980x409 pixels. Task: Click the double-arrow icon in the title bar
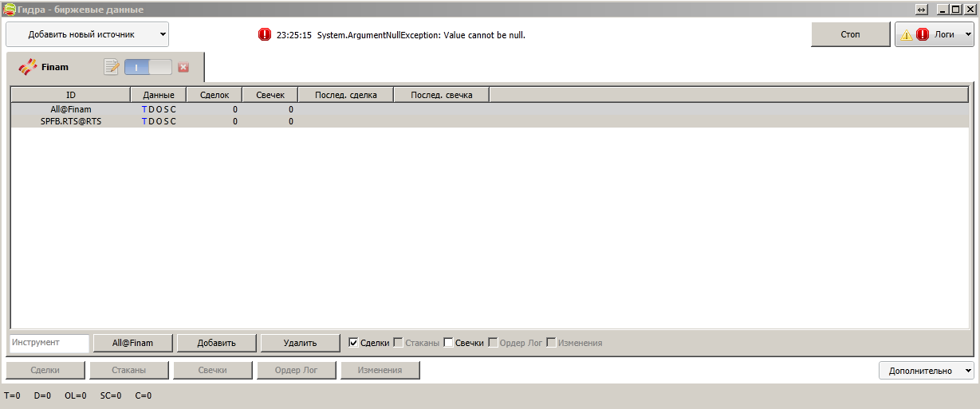(x=922, y=10)
